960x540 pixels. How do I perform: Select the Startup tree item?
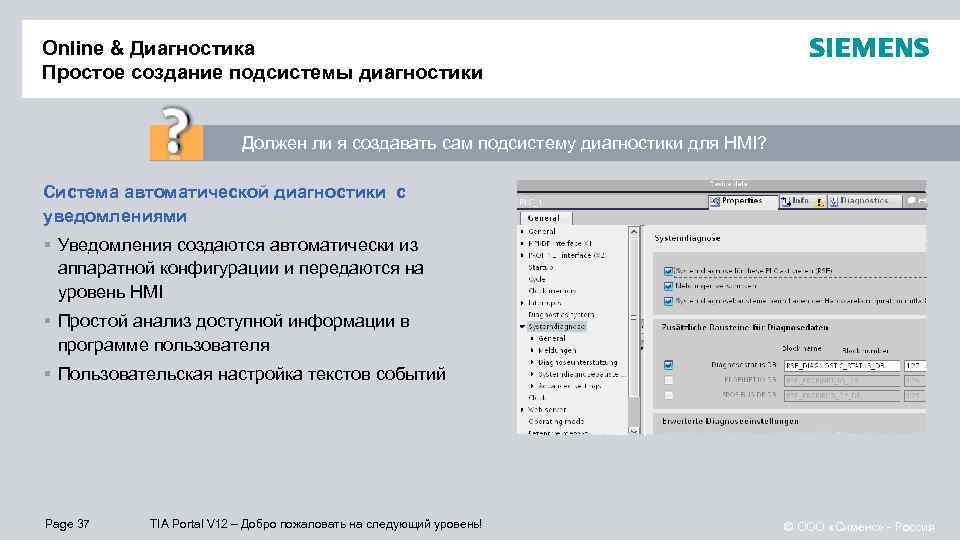click(541, 268)
